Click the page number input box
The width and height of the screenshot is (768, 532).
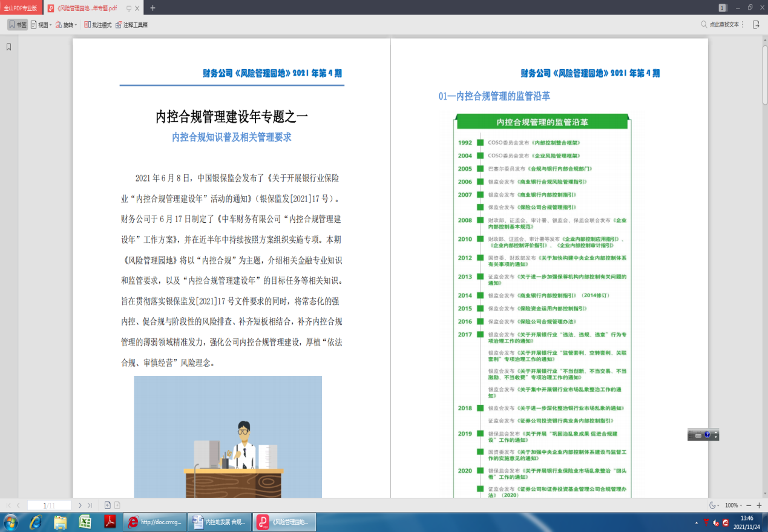click(x=48, y=505)
